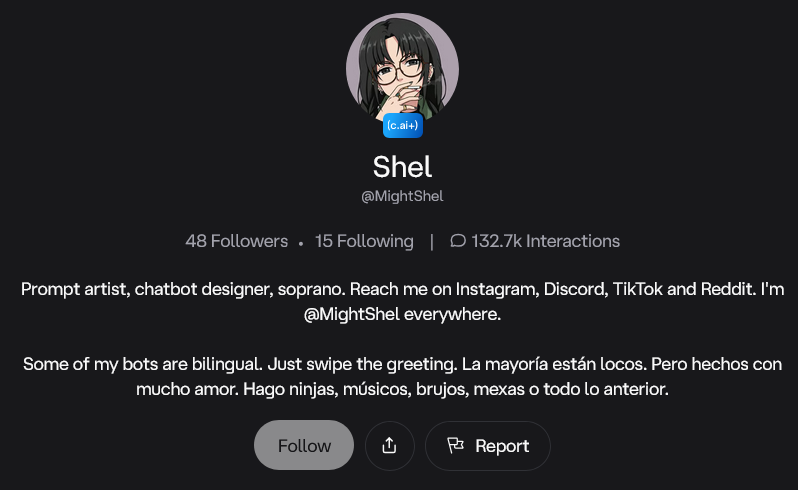Click the word Discord in bio
The image size is (798, 490).
576,289
